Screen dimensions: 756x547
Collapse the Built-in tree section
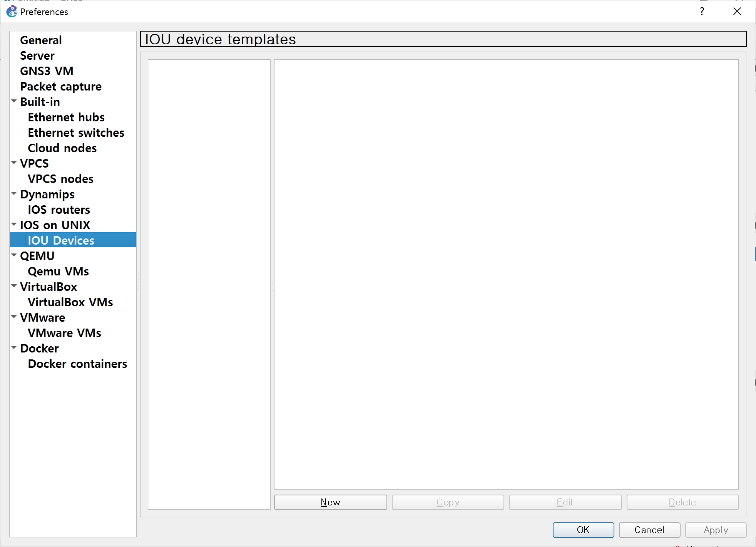pyautogui.click(x=14, y=101)
